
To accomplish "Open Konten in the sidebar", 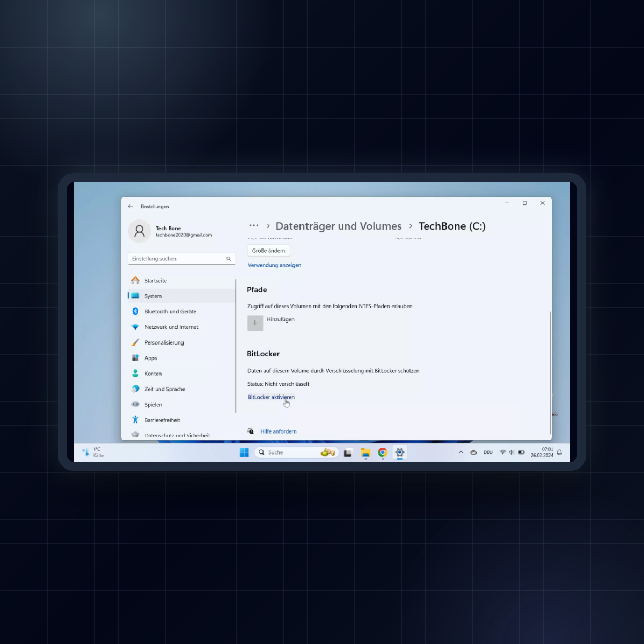I will tap(181, 374).
